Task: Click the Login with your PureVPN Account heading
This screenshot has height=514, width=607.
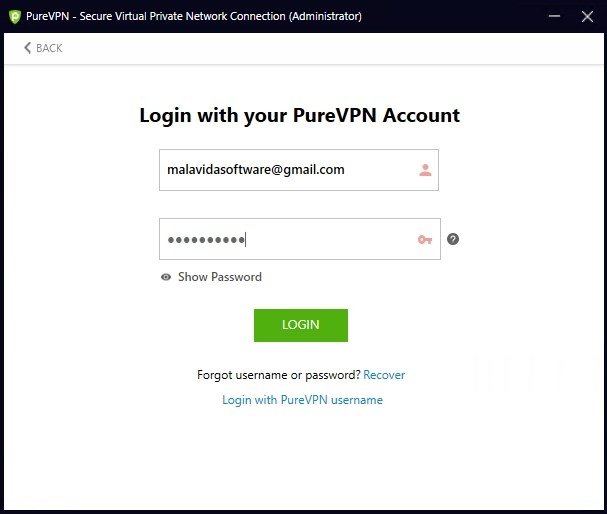Action: click(300, 115)
